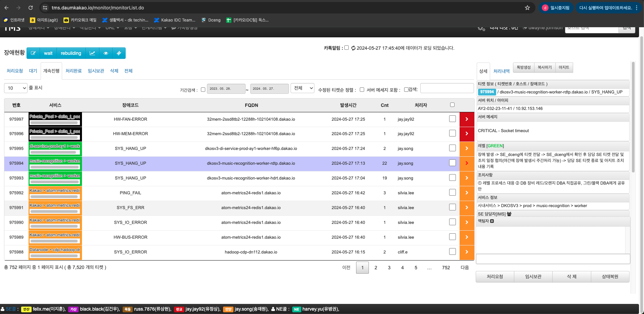Check the checkbox for ticket 975988
Image resolution: width=644 pixels, height=314 pixels.
click(453, 252)
